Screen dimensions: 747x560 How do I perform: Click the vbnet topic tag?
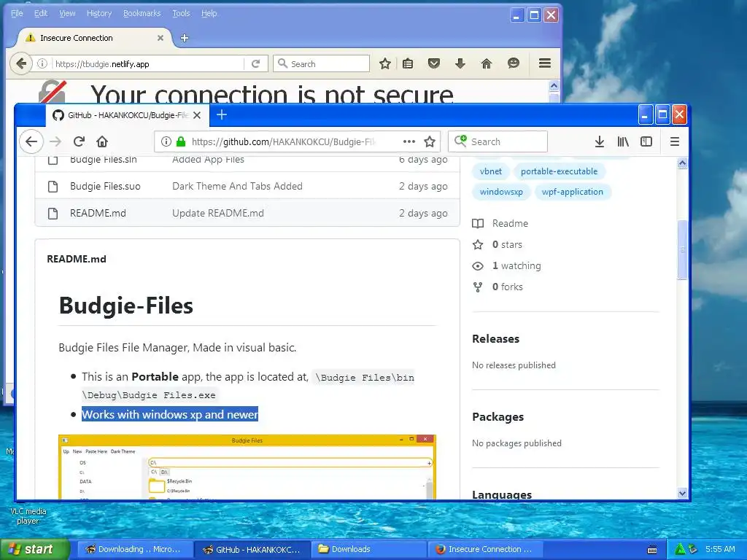pyautogui.click(x=491, y=171)
